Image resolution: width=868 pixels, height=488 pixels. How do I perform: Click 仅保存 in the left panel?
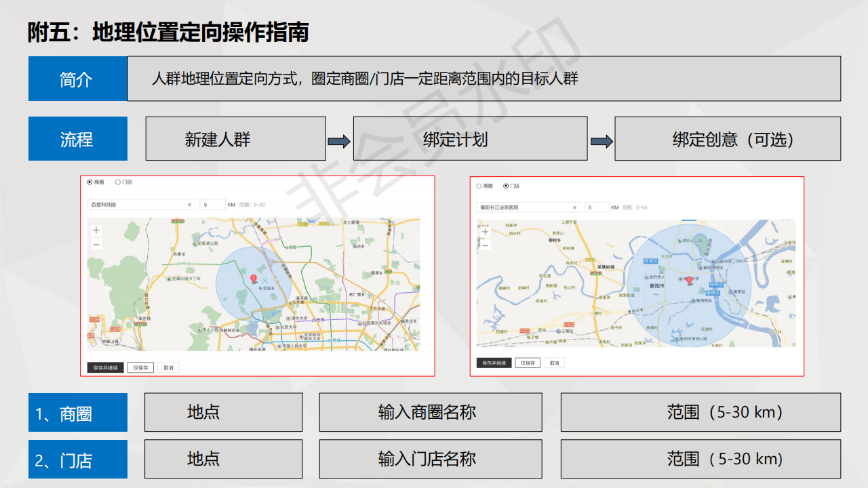point(140,367)
